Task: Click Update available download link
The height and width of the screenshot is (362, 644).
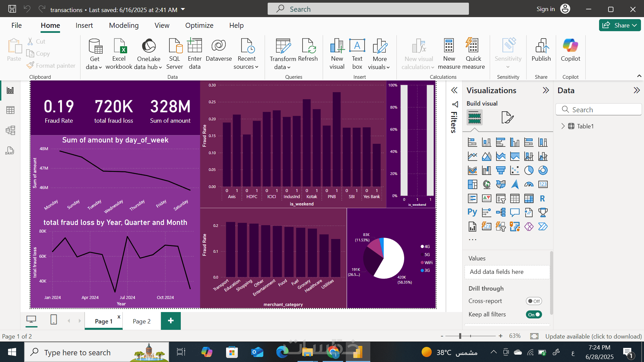Action: click(x=593, y=336)
